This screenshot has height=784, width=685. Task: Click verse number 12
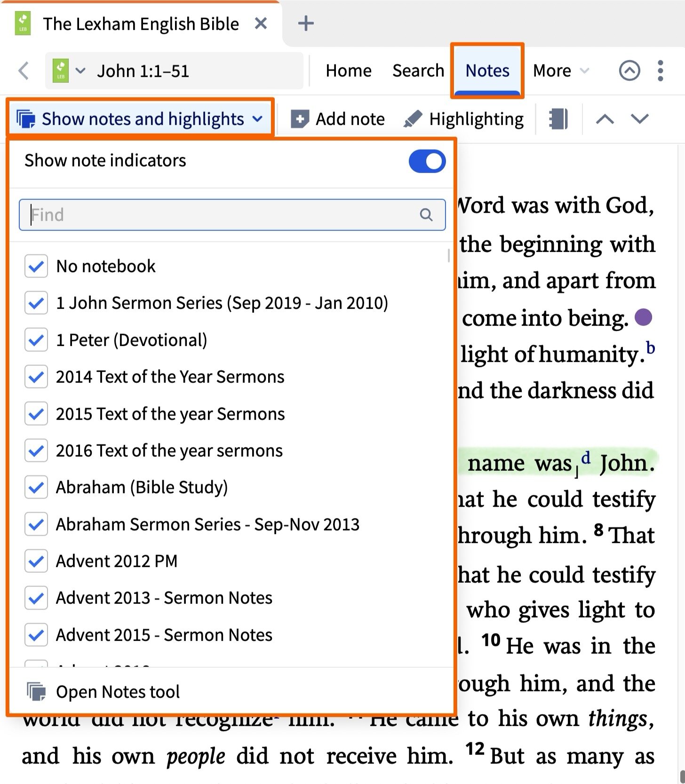click(x=475, y=748)
